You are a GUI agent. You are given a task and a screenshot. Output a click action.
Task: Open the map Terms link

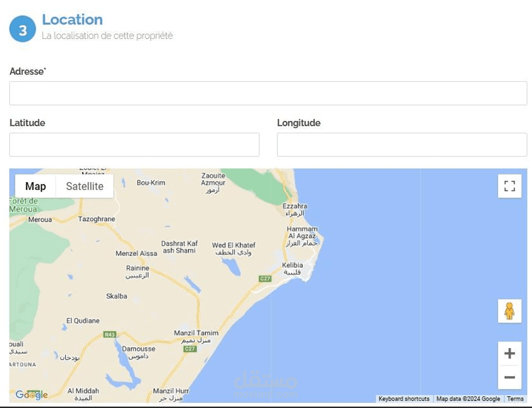(515, 399)
